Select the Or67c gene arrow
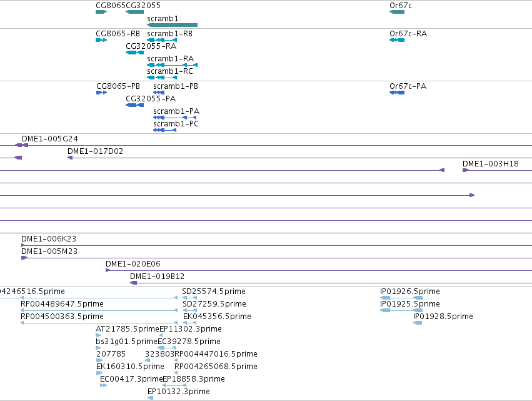 click(397, 12)
